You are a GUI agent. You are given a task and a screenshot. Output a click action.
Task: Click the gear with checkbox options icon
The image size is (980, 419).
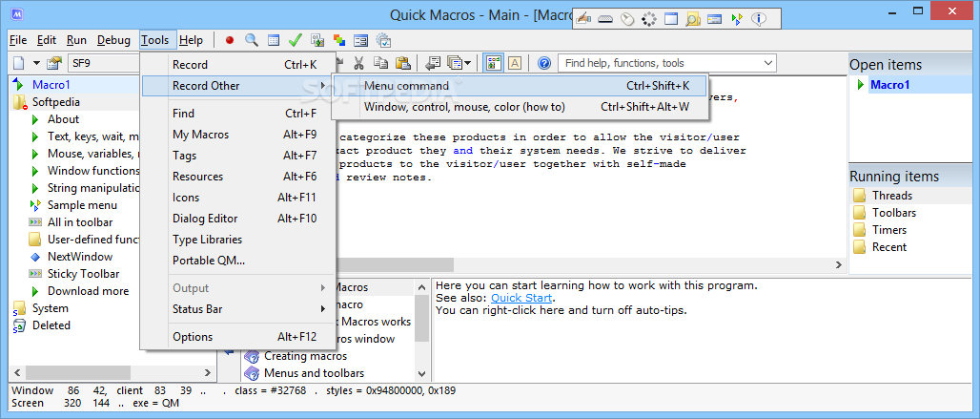pos(383,40)
